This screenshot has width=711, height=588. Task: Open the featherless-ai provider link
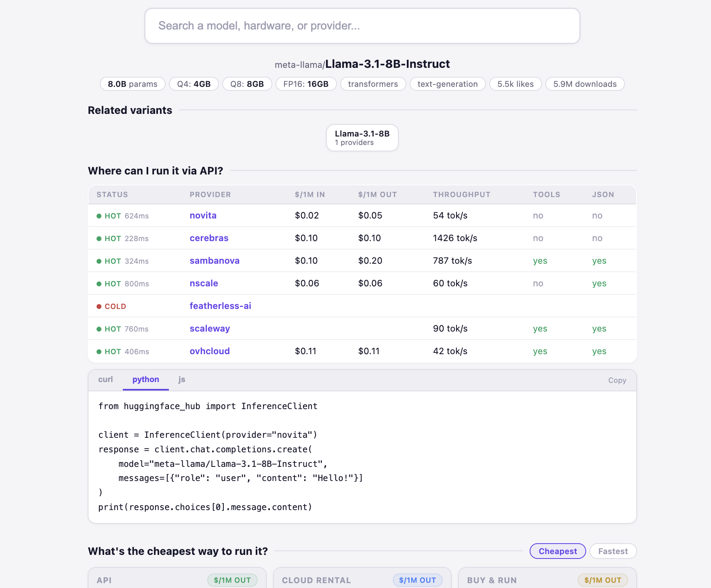pyautogui.click(x=220, y=306)
